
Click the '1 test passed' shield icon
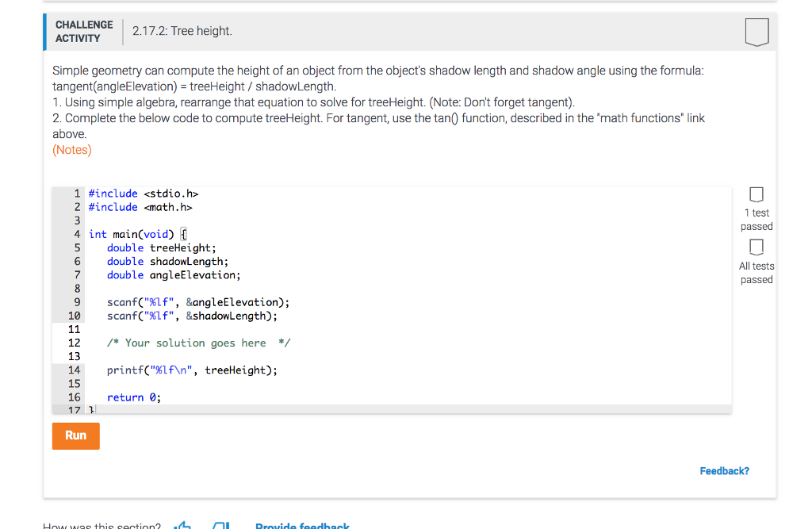coord(756,194)
